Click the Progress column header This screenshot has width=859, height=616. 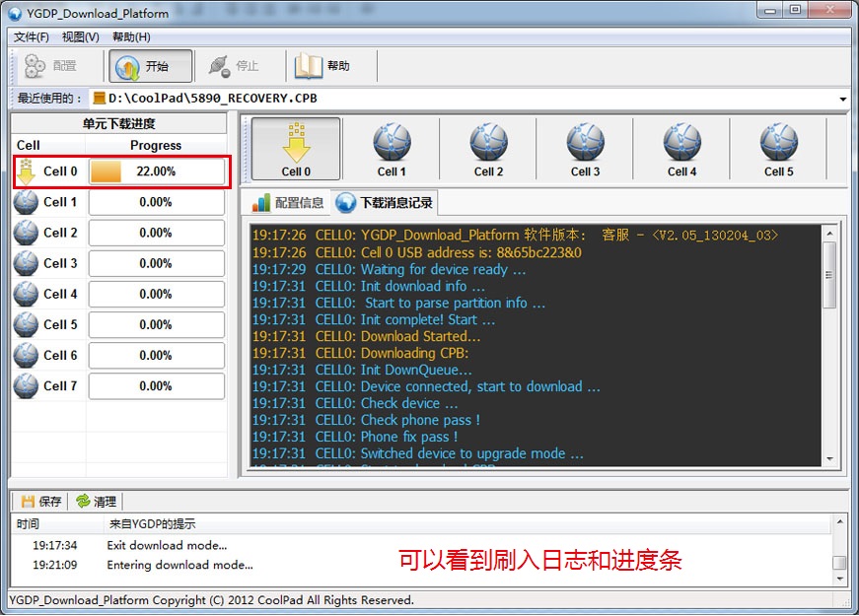[x=156, y=145]
